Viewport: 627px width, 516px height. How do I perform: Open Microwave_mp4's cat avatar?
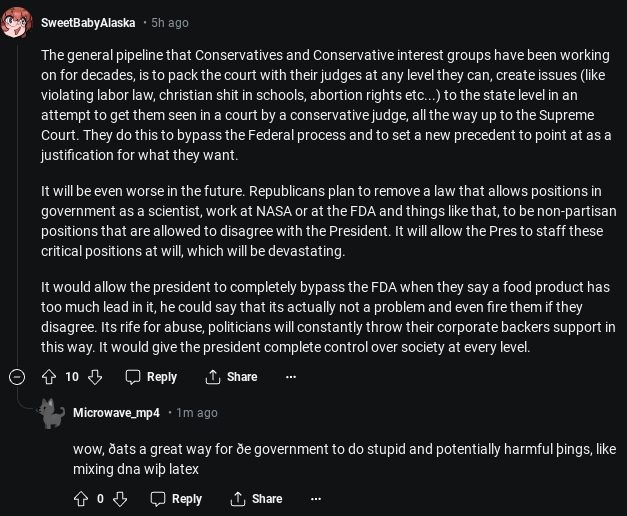[50, 412]
